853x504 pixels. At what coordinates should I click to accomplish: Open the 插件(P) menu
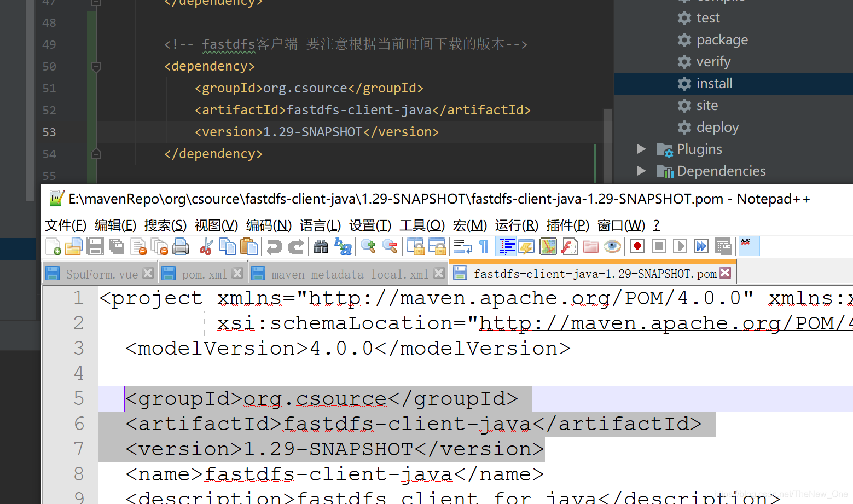(x=568, y=225)
